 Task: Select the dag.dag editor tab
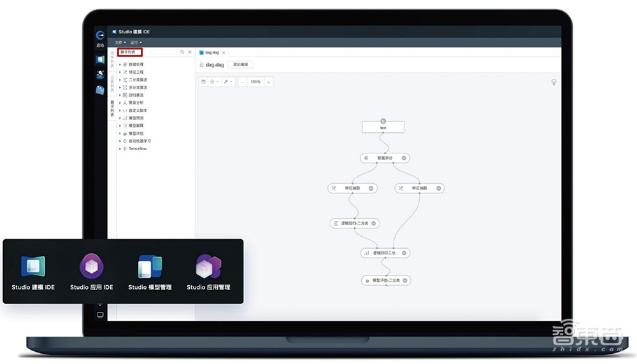coord(211,52)
